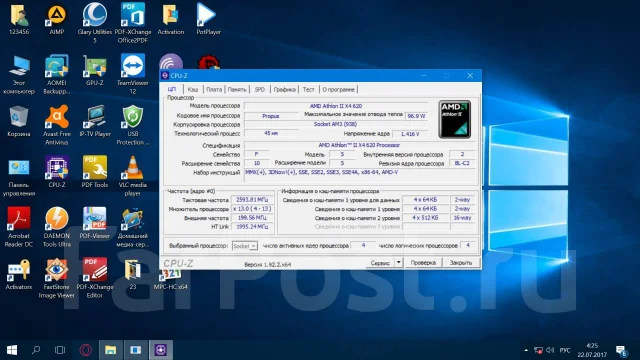Open USB Protection shortcut

[x=133, y=126]
